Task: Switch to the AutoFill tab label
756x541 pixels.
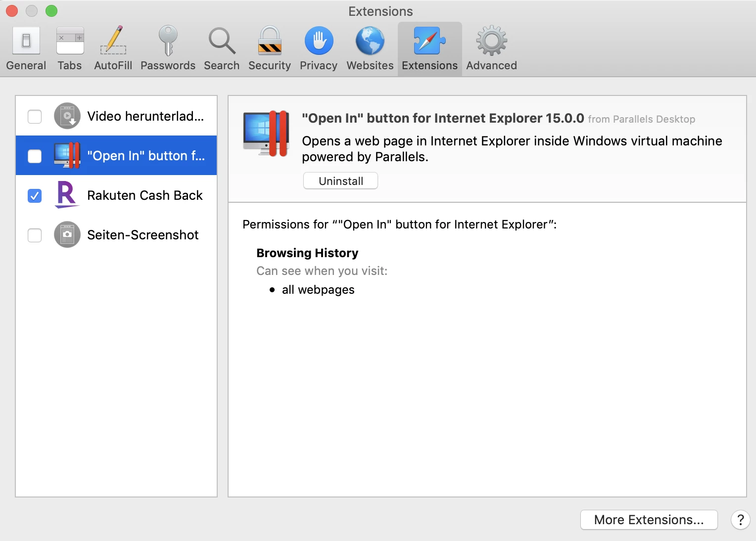Action: (113, 65)
